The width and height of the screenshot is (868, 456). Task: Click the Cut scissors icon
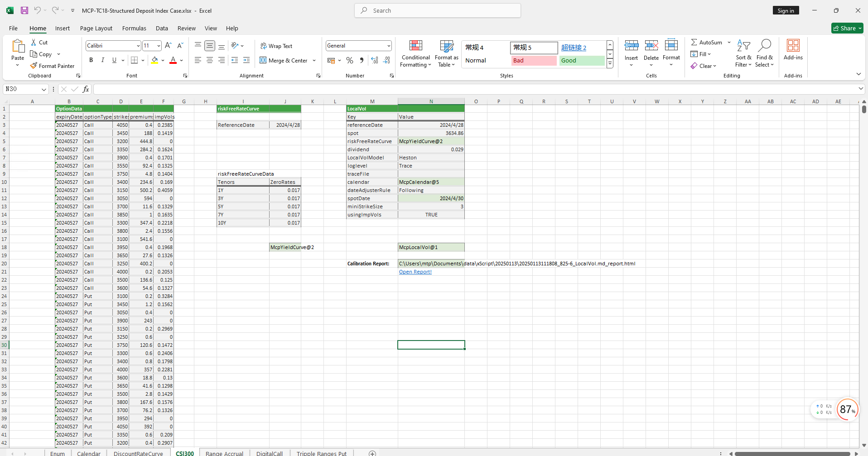coord(34,42)
